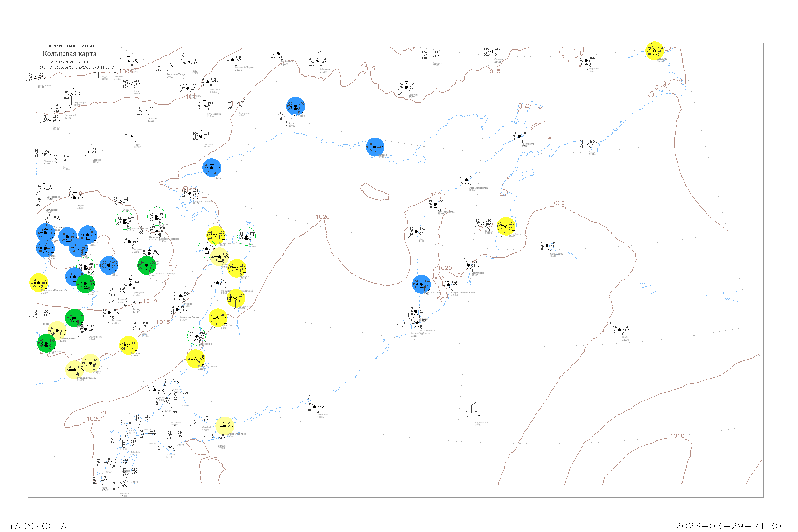Click the Екатерино-Никольское yellow station circle

point(38,282)
